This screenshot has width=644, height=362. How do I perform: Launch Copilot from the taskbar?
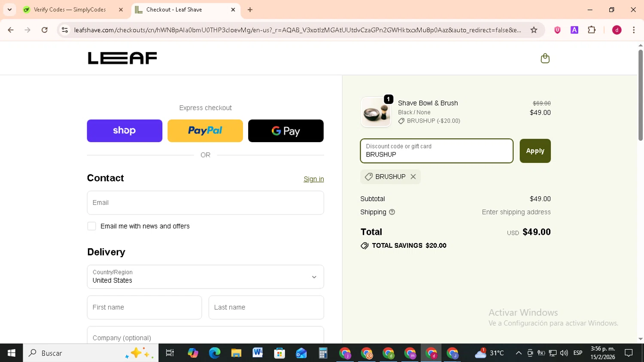coord(193,353)
